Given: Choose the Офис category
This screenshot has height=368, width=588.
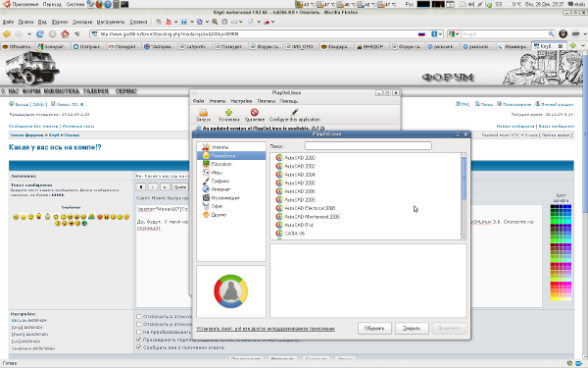Looking at the screenshot, I should 231,206.
